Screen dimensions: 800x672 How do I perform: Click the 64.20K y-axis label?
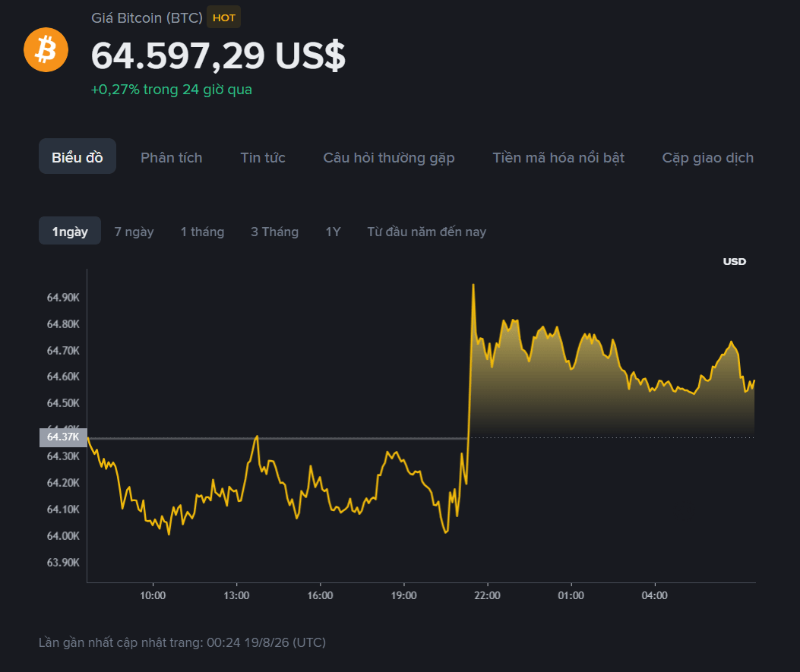click(x=63, y=482)
